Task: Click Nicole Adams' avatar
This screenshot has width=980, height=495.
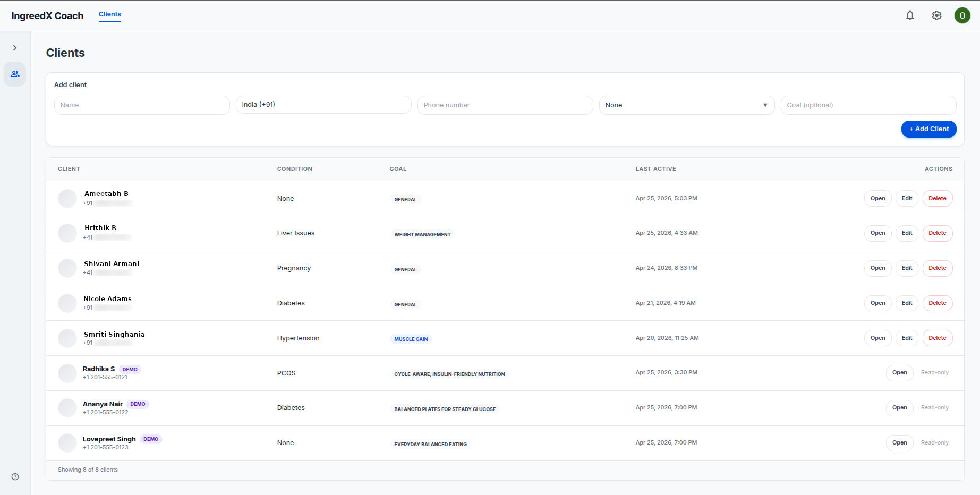Action: point(67,303)
